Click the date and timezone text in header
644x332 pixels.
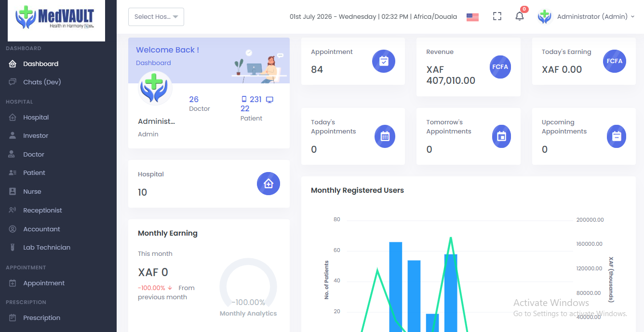pos(373,16)
